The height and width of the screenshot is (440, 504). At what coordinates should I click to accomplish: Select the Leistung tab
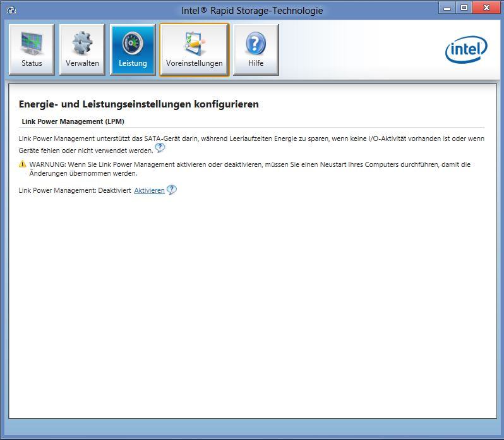pos(133,49)
